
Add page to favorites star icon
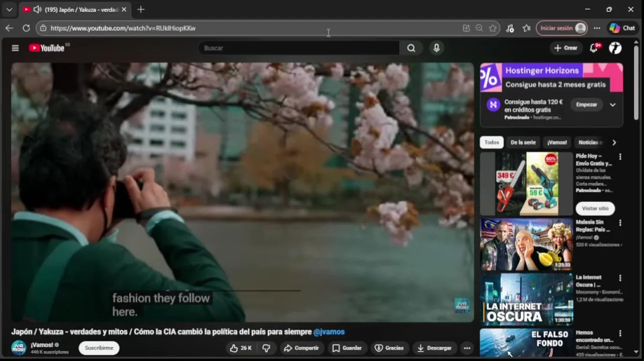[x=493, y=28]
